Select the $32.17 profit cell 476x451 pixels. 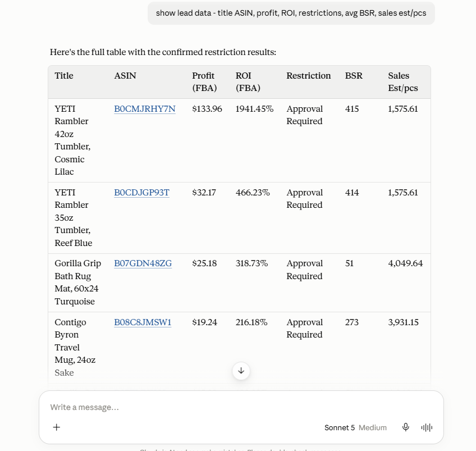click(x=204, y=193)
